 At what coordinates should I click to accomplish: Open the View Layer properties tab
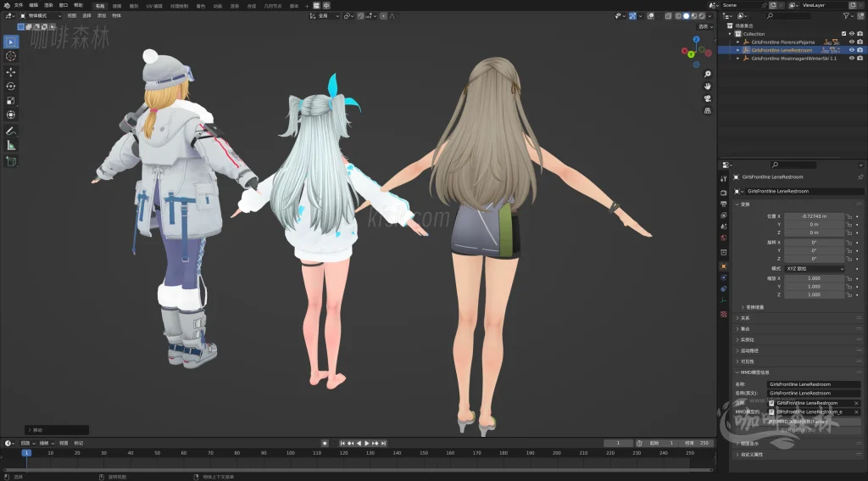click(724, 215)
